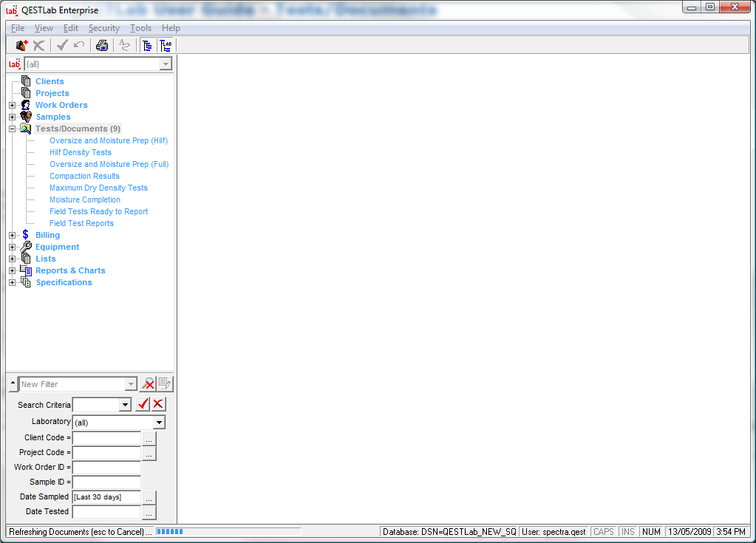Click the Work Order ID input field
The width and height of the screenshot is (756, 543).
[x=106, y=467]
